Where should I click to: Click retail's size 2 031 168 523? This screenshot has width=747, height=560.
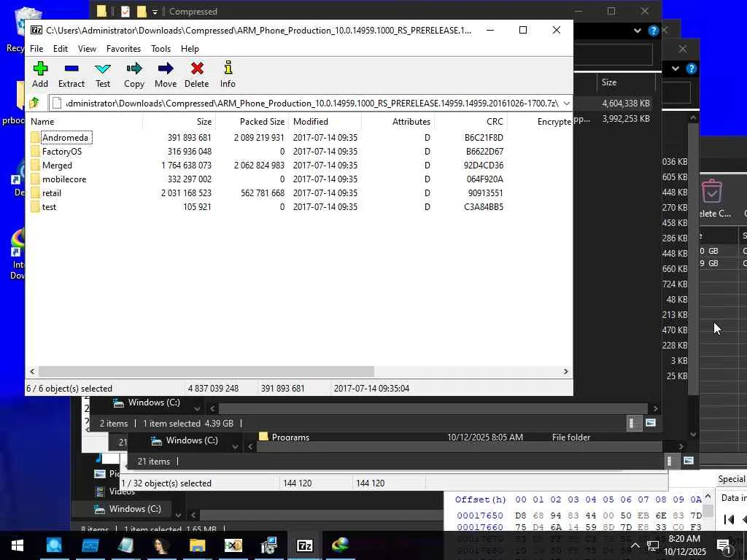[x=186, y=192]
